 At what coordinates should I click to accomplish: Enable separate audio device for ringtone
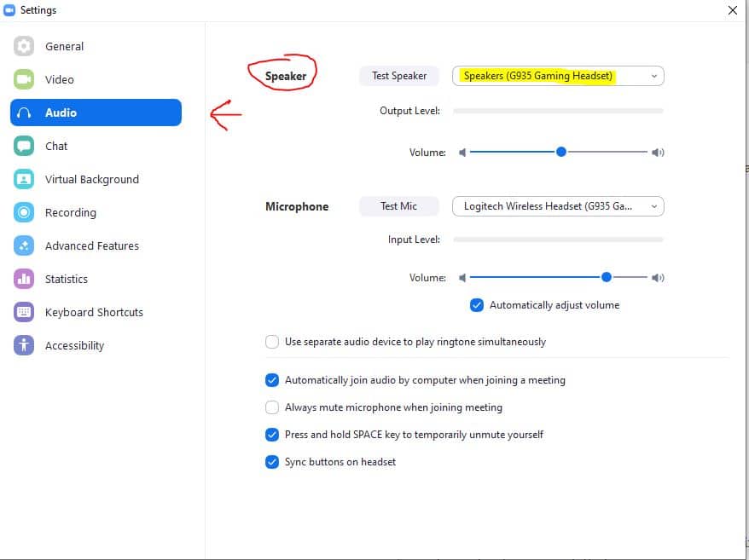[x=272, y=342]
